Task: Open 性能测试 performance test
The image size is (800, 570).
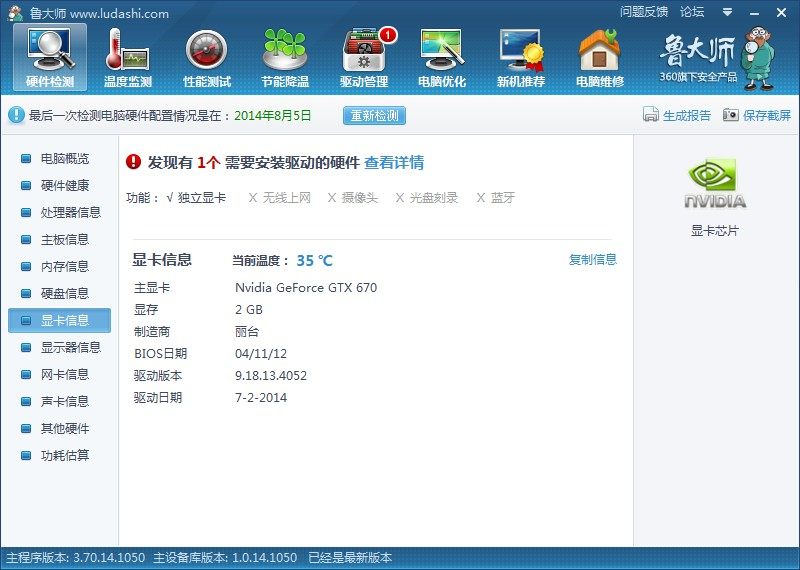Action: [x=207, y=57]
